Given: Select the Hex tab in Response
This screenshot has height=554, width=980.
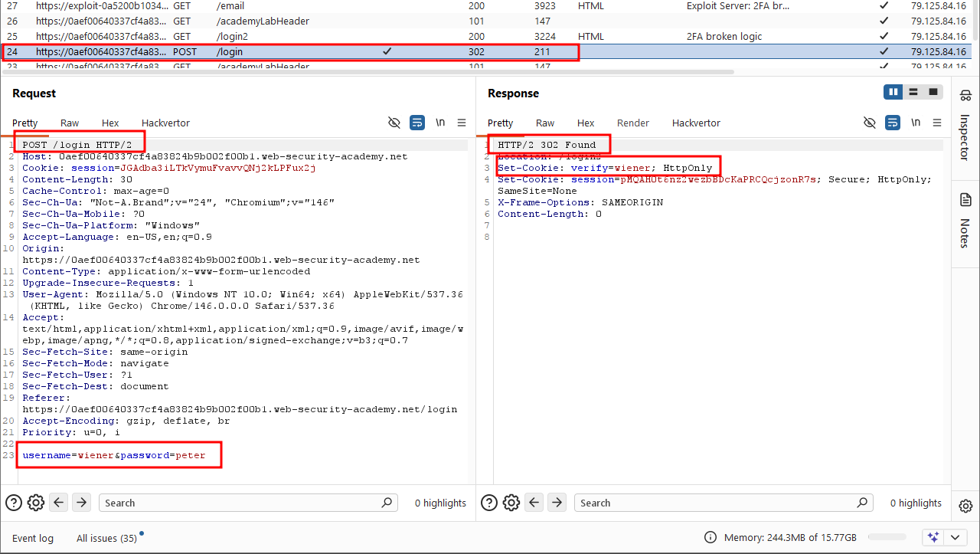Looking at the screenshot, I should pyautogui.click(x=586, y=123).
